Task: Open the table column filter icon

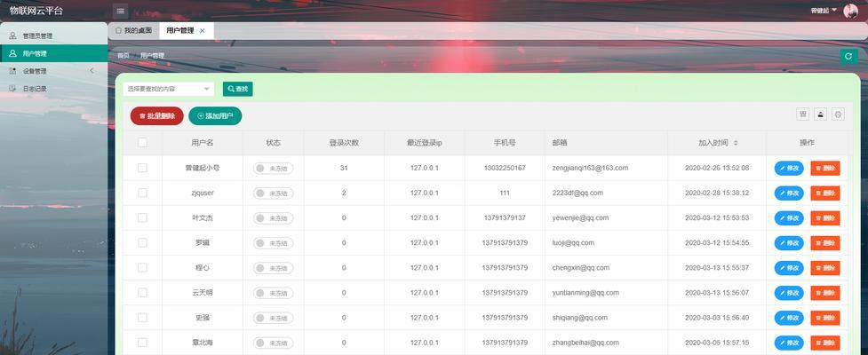Action: tap(802, 114)
